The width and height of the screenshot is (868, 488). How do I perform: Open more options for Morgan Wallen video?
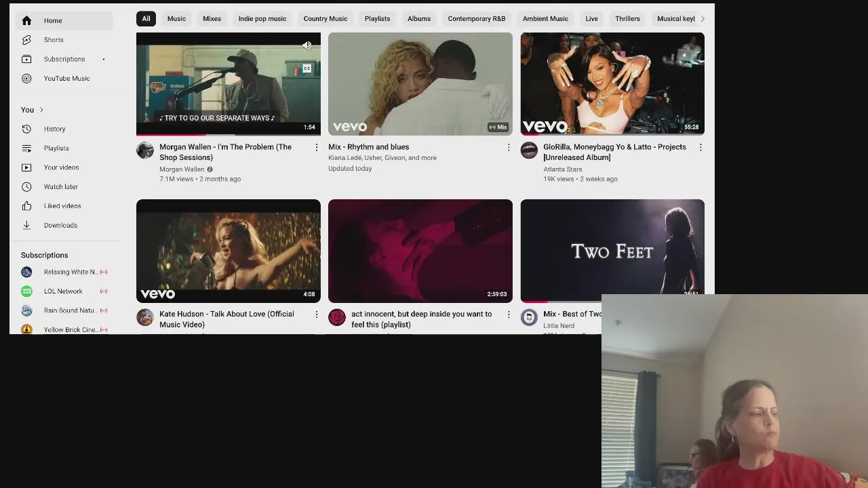[316, 147]
